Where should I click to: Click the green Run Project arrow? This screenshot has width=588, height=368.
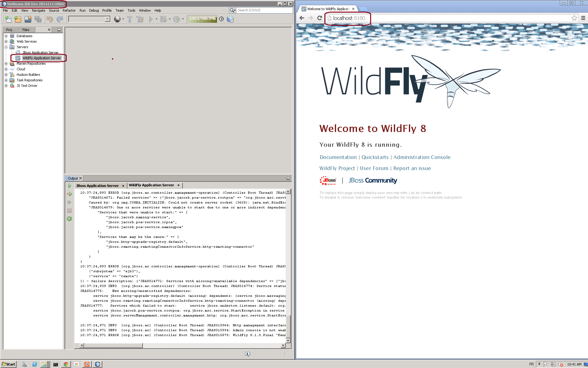(x=151, y=19)
